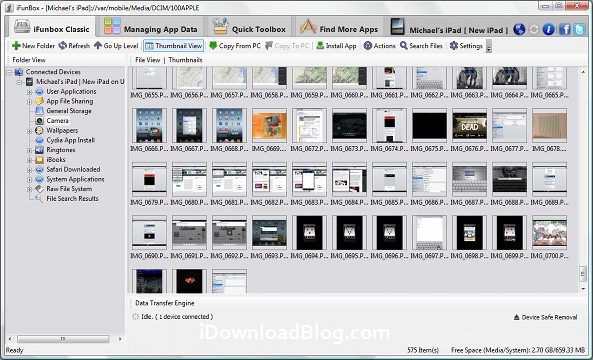Expand the Wallpapers tree node

click(x=29, y=131)
